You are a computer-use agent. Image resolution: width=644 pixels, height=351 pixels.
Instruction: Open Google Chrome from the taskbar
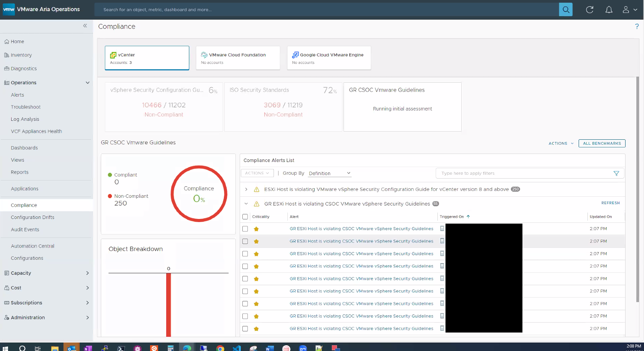pyautogui.click(x=220, y=348)
